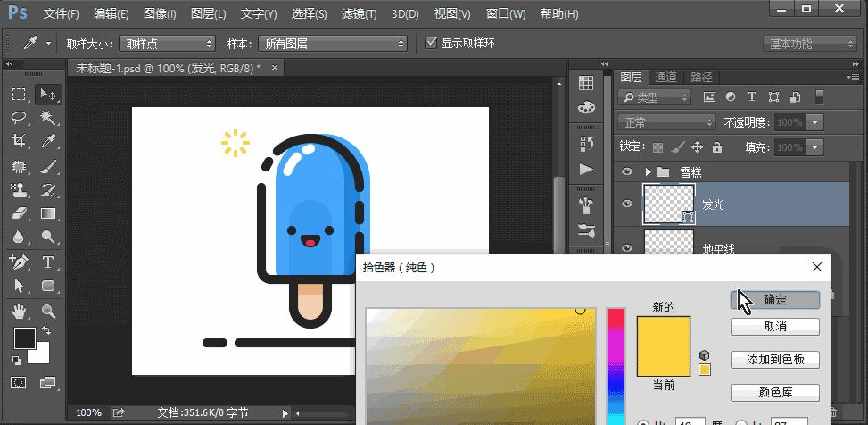Open the 文件(F) menu
This screenshot has width=868, height=425.
(61, 14)
